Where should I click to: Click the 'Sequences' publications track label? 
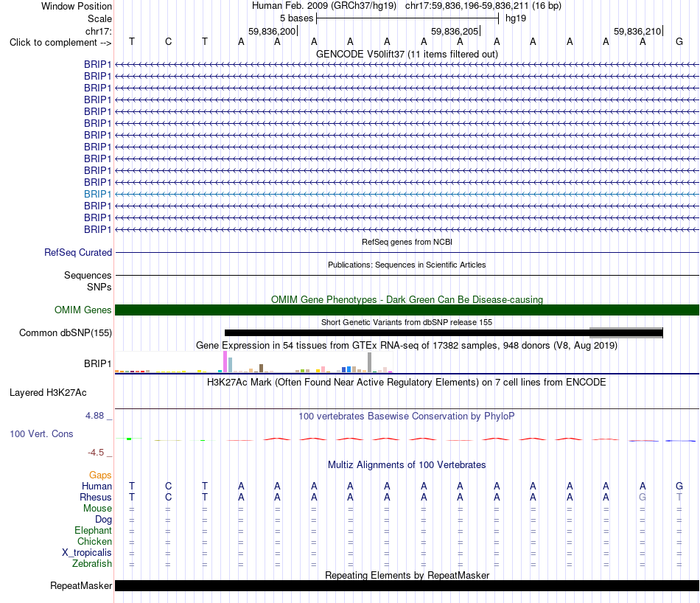[x=88, y=275]
